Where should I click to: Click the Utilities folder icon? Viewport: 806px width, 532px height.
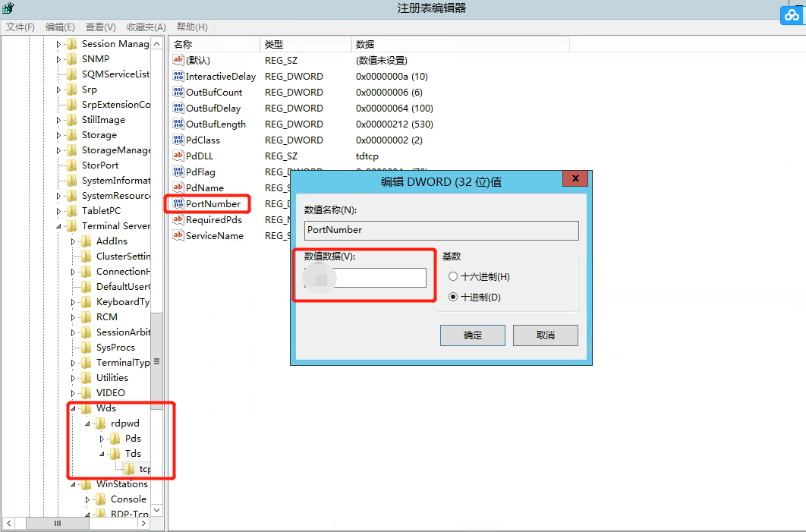coord(87,378)
